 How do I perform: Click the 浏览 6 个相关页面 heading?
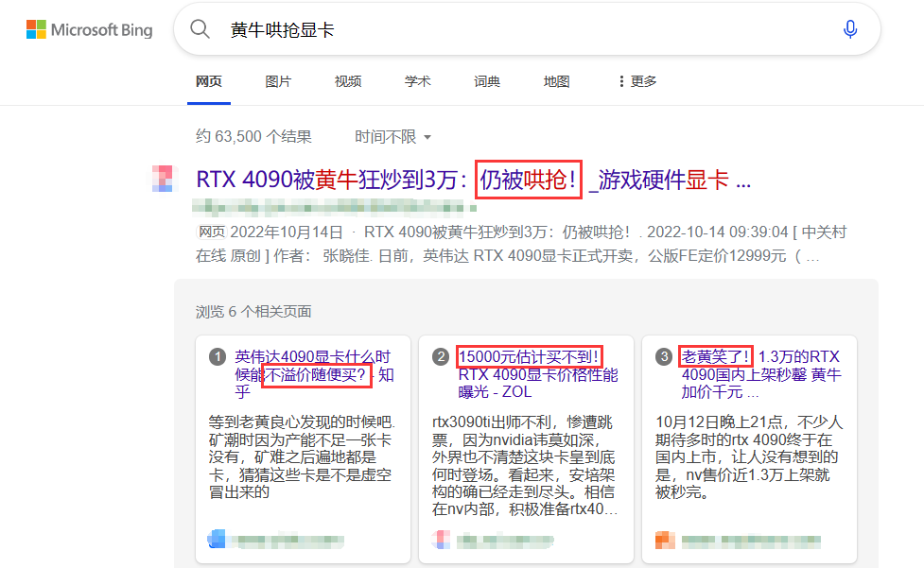point(253,311)
